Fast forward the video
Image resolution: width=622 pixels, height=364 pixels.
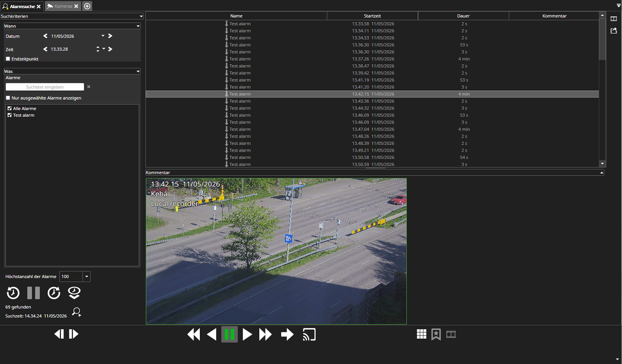265,335
